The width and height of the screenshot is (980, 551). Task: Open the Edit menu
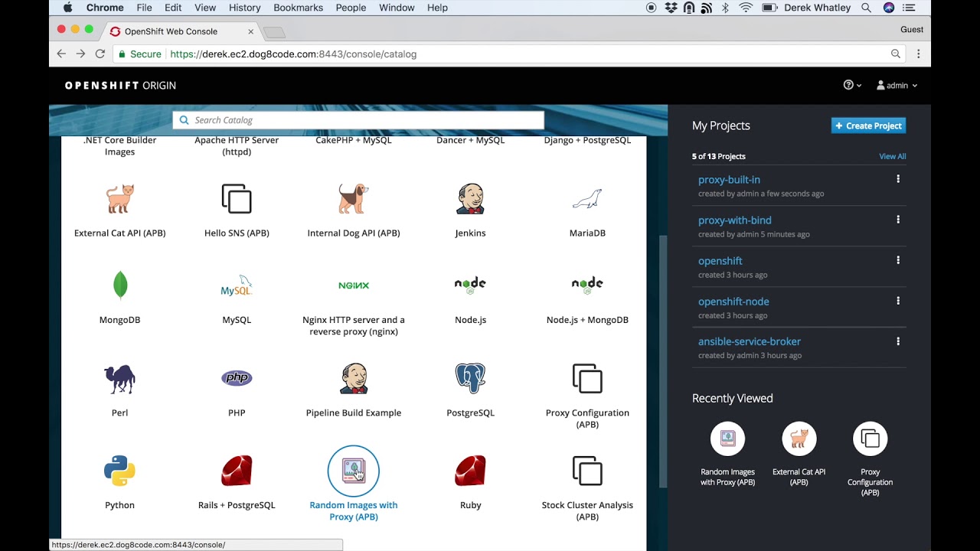(x=173, y=8)
